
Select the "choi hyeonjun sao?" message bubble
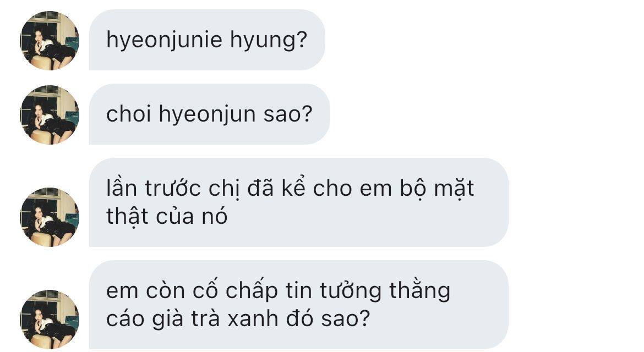pos(210,114)
